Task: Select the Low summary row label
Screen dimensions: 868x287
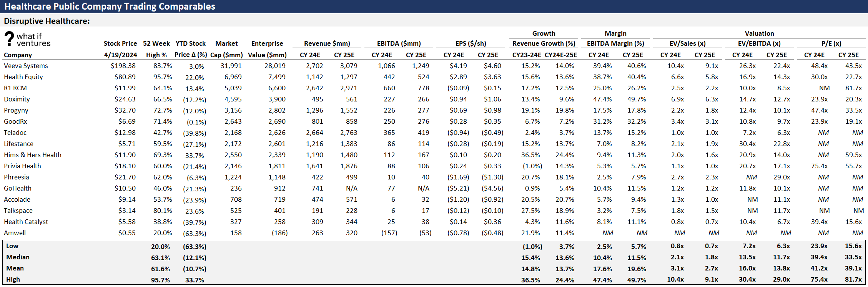Action: tap(12, 246)
